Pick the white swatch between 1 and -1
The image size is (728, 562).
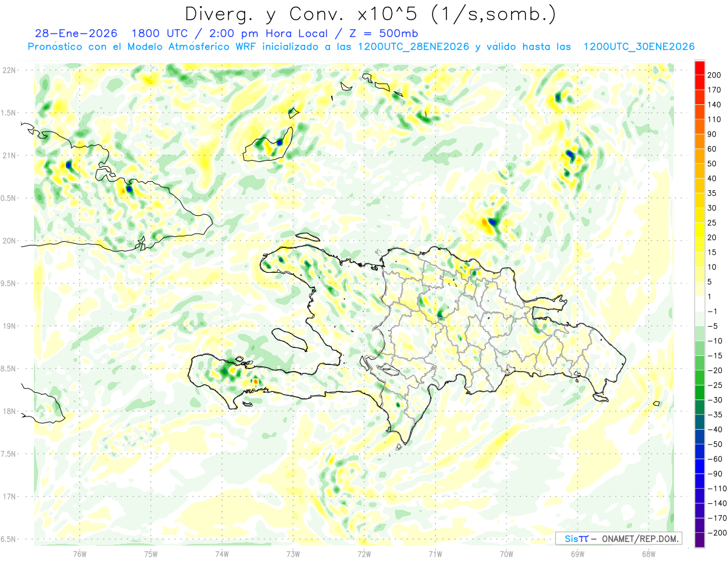tap(699, 304)
